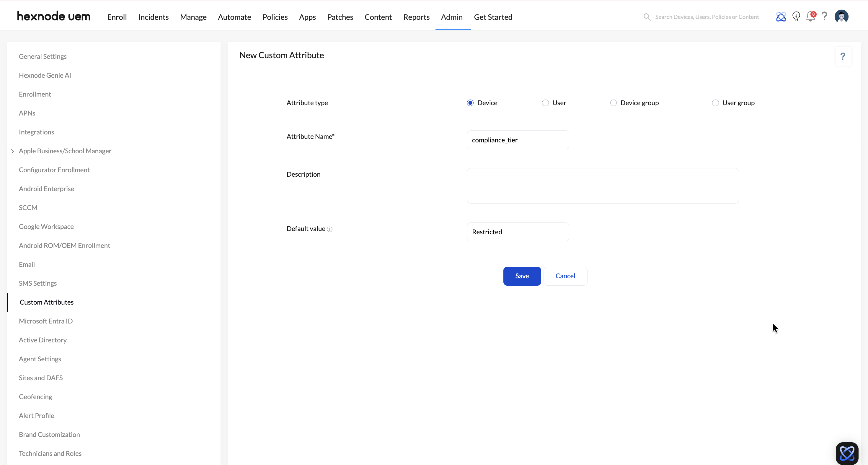
Task: Click the global search box
Action: tap(707, 17)
